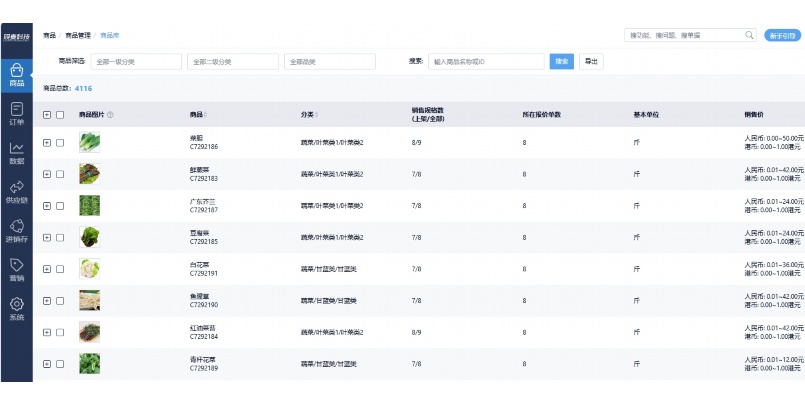
Task: Open the 全部一级分类 dropdown
Action: click(x=135, y=62)
